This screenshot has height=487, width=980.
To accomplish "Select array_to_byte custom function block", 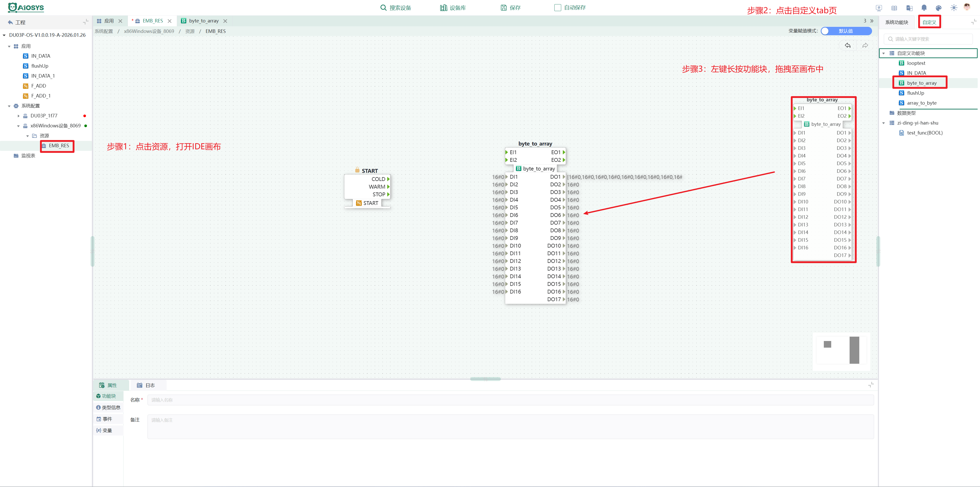I will point(921,103).
